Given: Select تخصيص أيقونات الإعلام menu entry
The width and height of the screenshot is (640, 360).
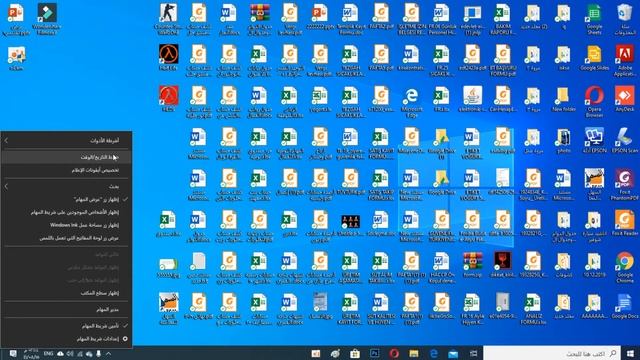Looking at the screenshot, I should coord(66,170).
